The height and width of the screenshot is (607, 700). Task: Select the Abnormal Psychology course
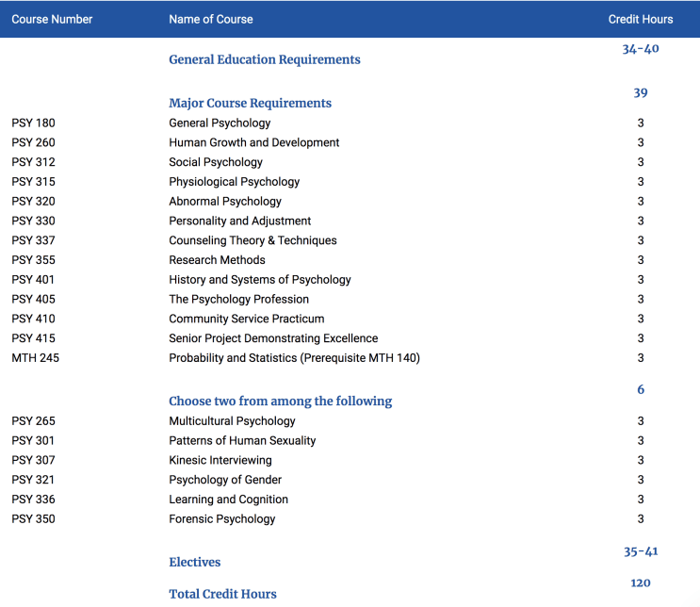(x=225, y=202)
